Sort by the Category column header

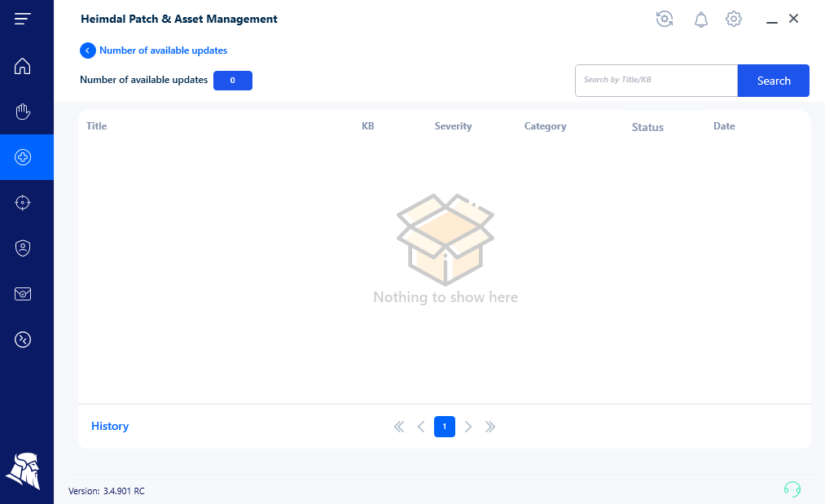pos(545,126)
